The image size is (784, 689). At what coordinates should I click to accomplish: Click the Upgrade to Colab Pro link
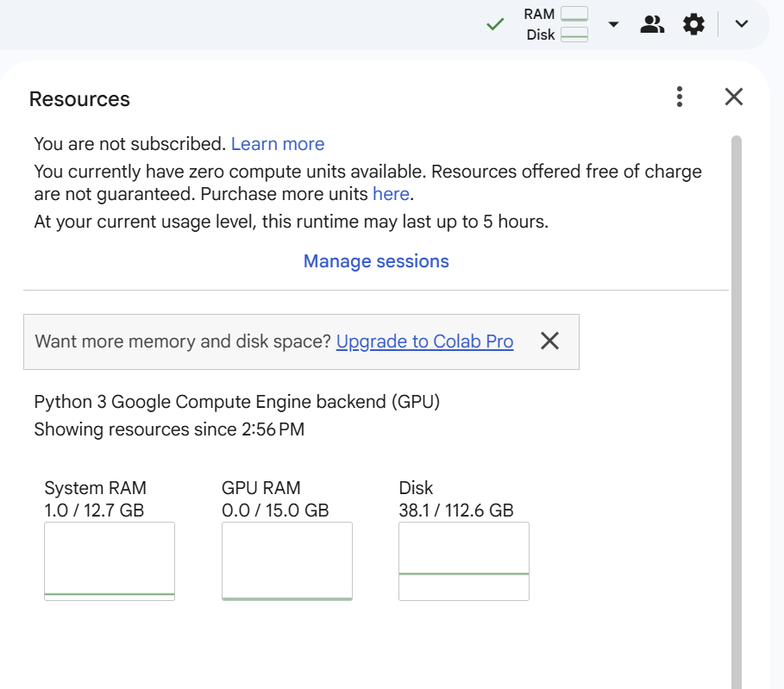tap(424, 341)
